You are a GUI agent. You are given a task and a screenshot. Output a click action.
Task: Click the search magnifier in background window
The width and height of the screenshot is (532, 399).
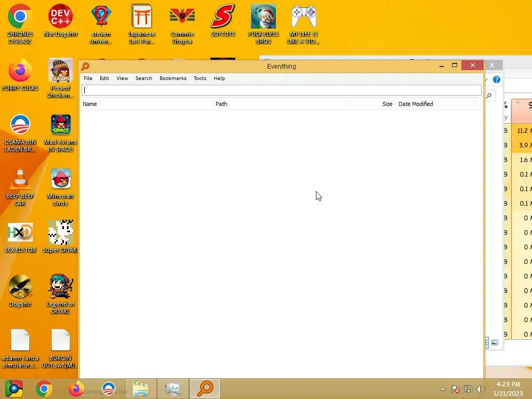point(489,96)
